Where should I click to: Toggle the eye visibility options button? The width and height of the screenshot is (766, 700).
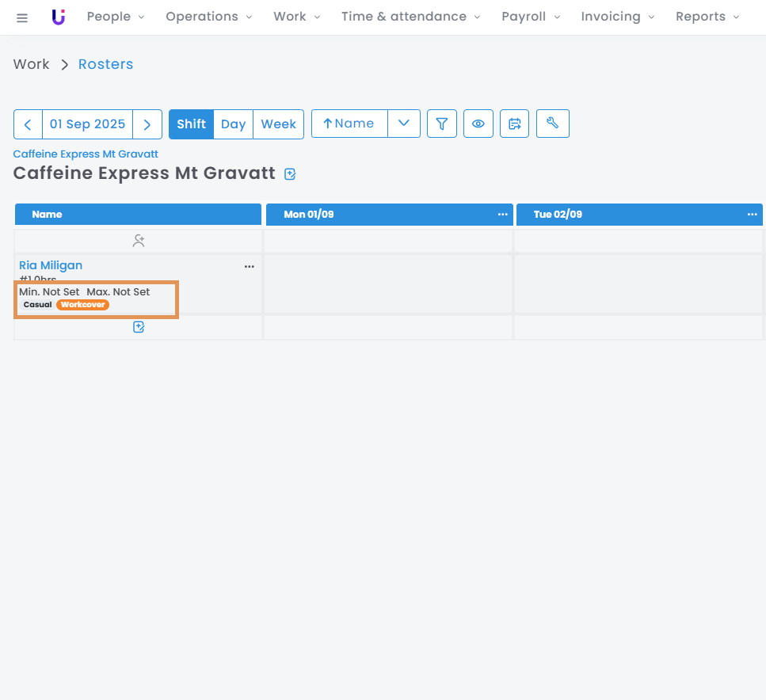478,124
